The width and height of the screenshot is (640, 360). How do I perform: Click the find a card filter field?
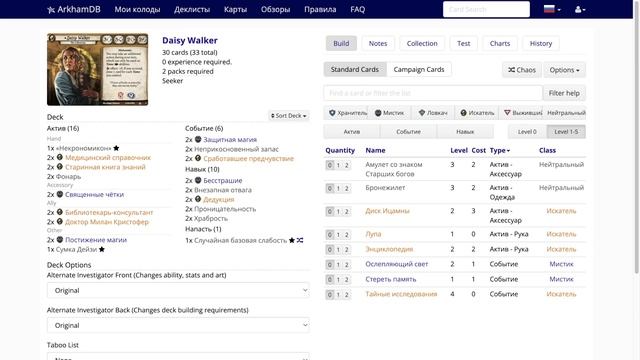tap(433, 93)
